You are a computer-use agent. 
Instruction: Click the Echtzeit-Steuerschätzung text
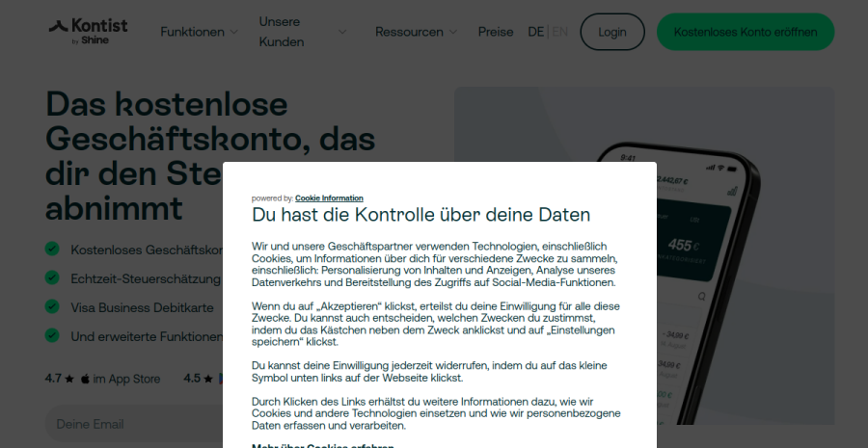click(x=146, y=278)
